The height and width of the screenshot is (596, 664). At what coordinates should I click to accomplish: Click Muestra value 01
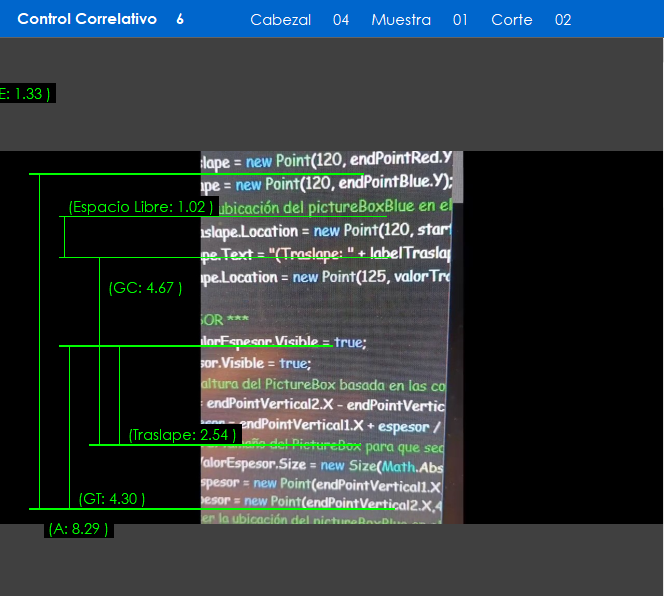tap(460, 20)
